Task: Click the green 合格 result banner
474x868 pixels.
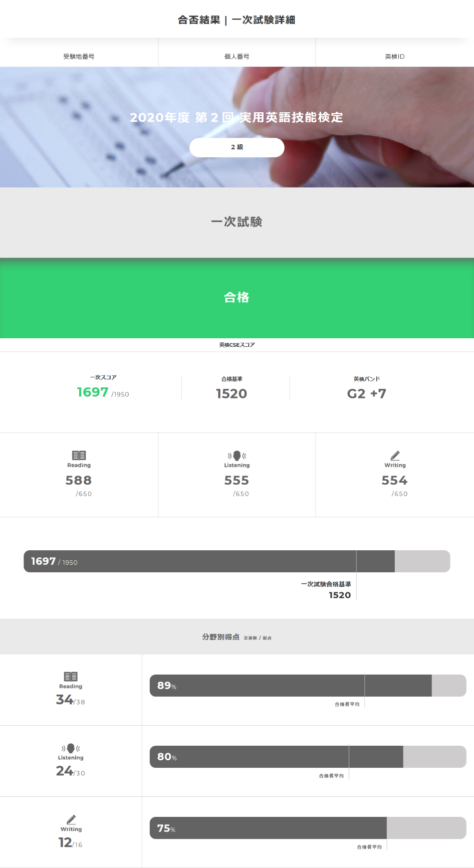Action: (x=237, y=298)
